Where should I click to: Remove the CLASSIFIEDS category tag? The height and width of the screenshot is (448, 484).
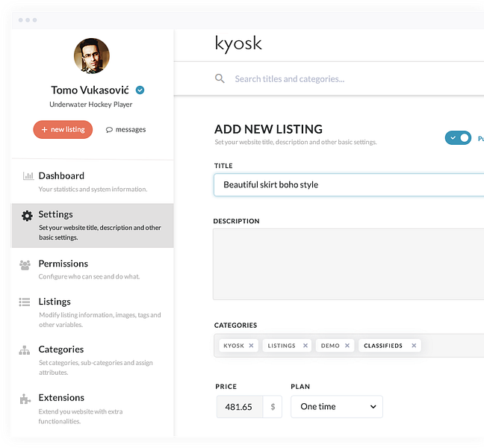pyautogui.click(x=414, y=345)
